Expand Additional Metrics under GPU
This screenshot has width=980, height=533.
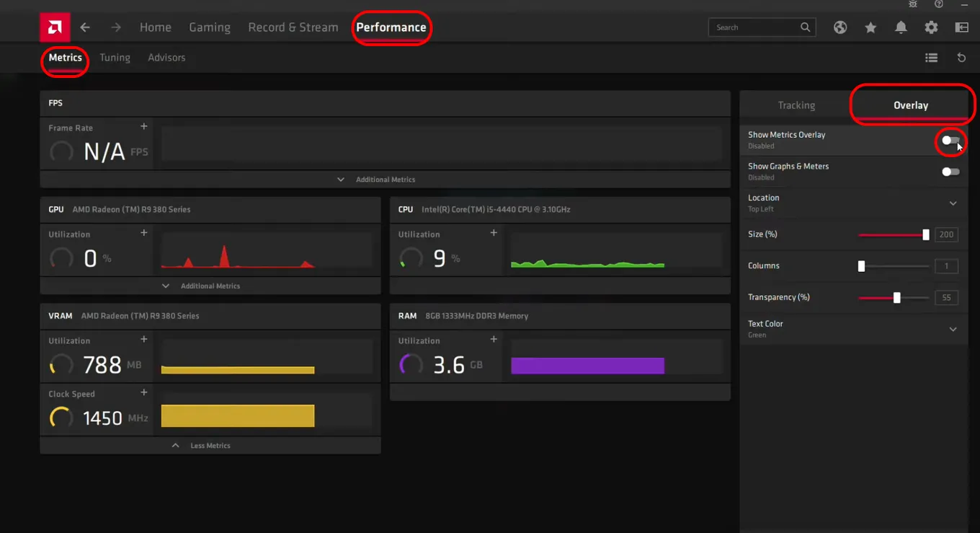(x=210, y=286)
